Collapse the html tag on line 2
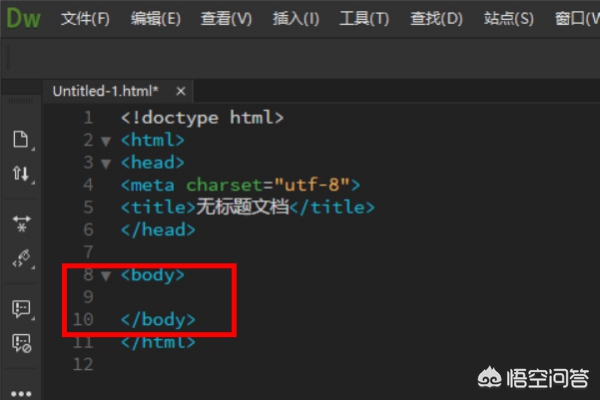 tap(106, 142)
